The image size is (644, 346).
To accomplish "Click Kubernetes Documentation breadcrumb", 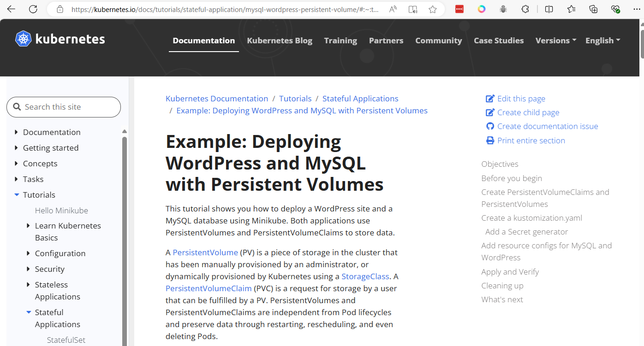I will (x=217, y=99).
